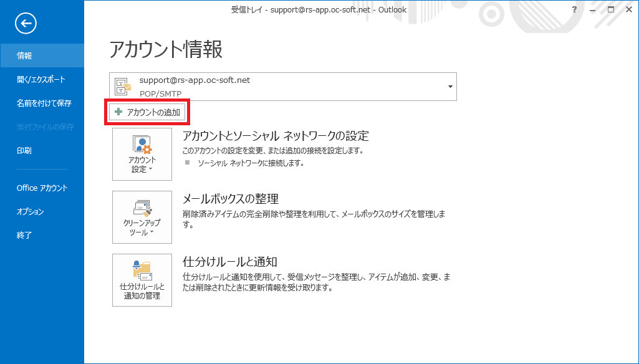Click the account mailbox icon beside support@rs-app.oc-soft.net
Viewport: 639px width, 364px height.
coord(123,87)
